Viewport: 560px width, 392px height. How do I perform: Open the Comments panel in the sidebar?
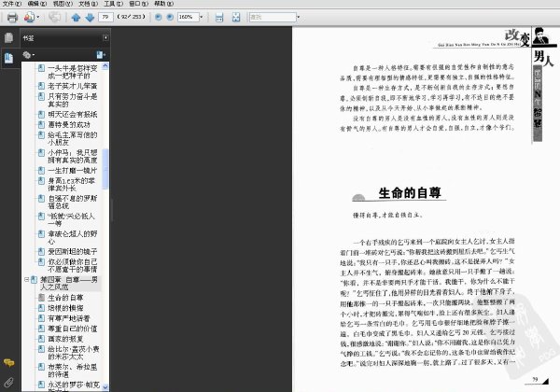click(x=8, y=363)
